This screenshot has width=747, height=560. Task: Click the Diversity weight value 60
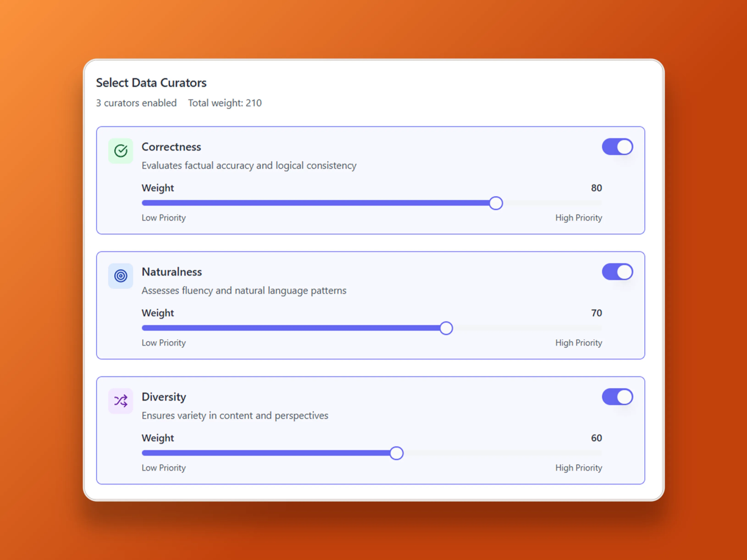[596, 438]
